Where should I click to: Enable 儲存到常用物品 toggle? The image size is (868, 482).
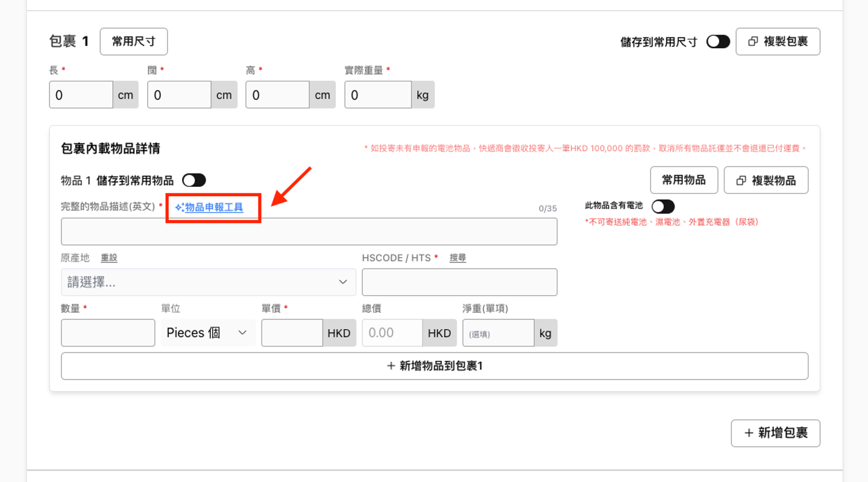[194, 180]
